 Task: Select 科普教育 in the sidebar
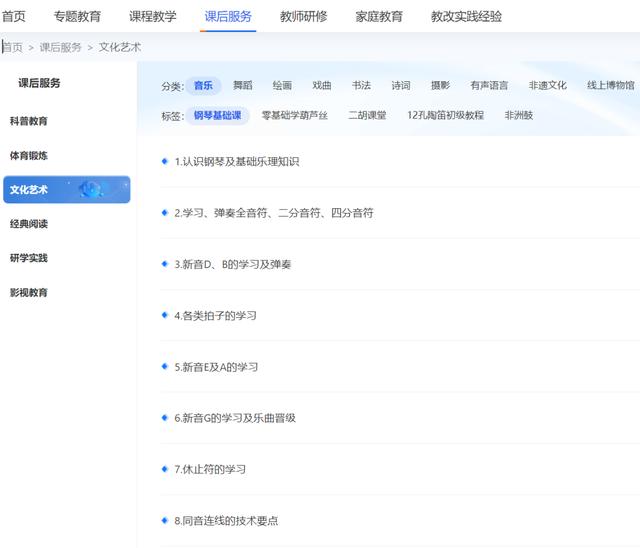pyautogui.click(x=29, y=121)
